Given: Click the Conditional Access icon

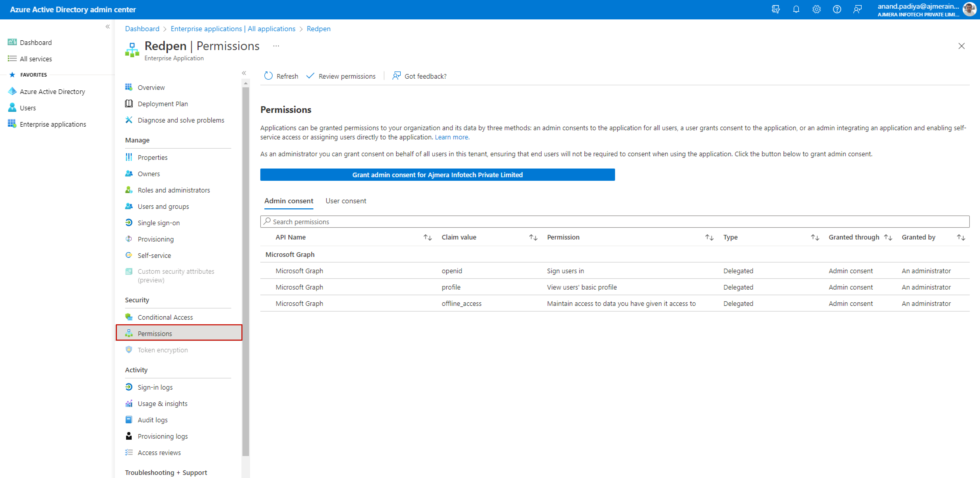Looking at the screenshot, I should (129, 317).
